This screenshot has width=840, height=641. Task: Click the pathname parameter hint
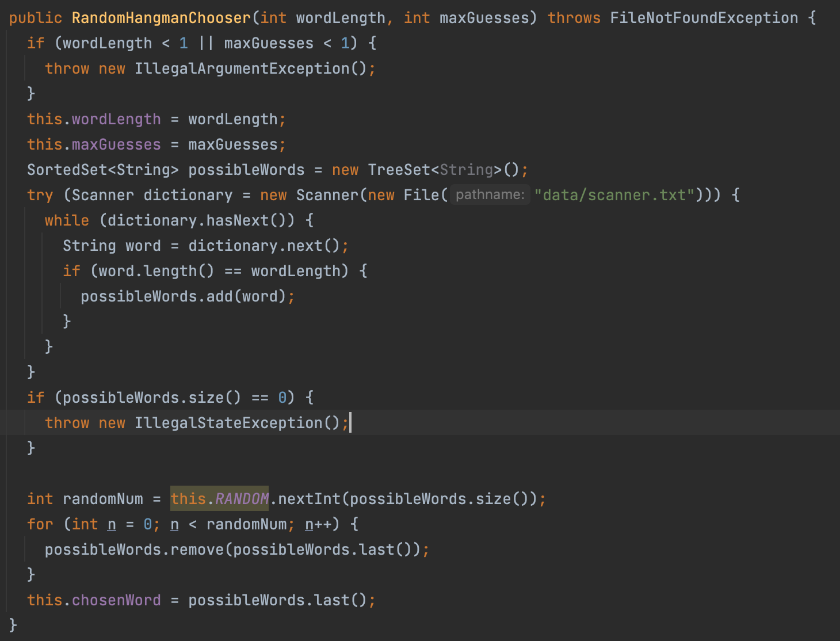(x=490, y=195)
